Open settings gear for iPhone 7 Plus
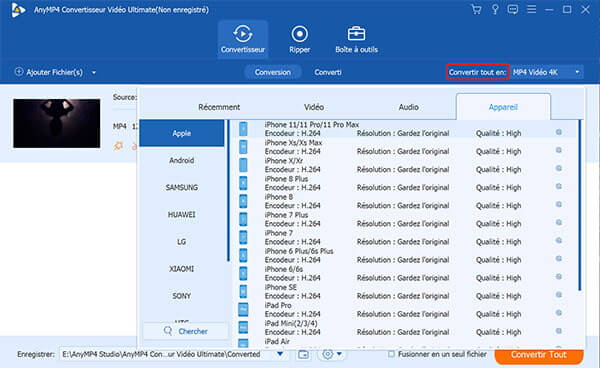Viewport: 600px width, 368px height. (x=559, y=222)
